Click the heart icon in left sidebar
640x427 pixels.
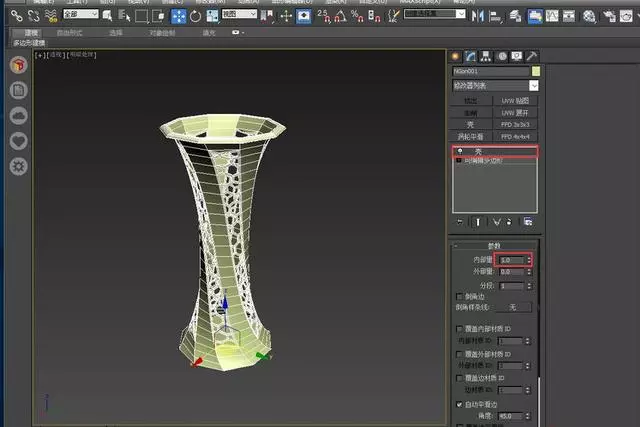pyautogui.click(x=17, y=141)
